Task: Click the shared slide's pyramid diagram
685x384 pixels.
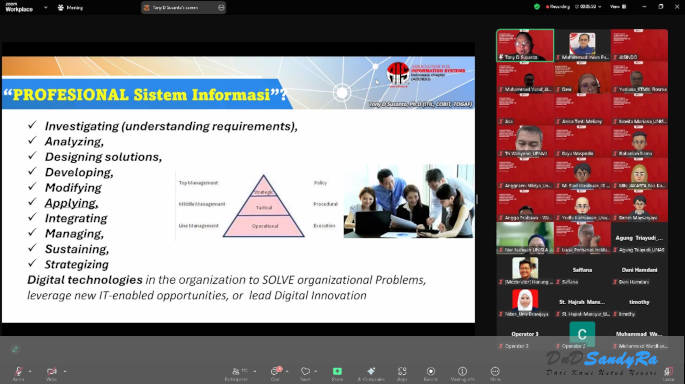Action: [263, 206]
